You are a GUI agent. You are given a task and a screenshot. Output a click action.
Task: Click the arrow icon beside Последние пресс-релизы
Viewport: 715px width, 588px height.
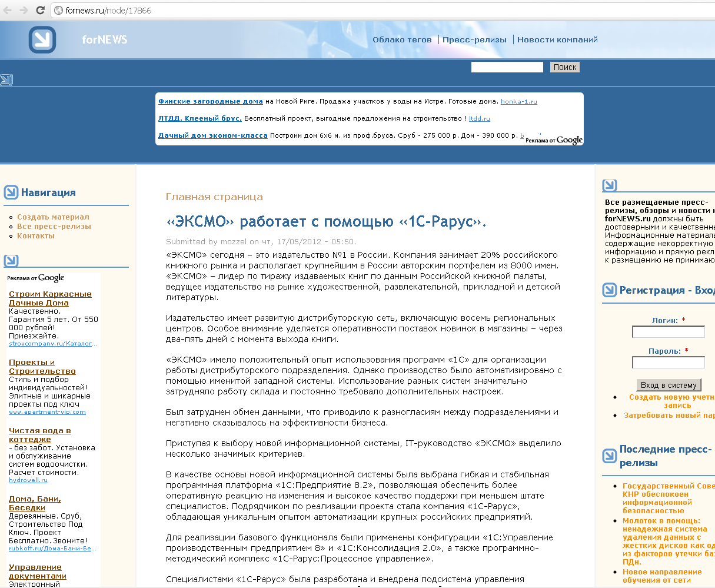pos(610,456)
